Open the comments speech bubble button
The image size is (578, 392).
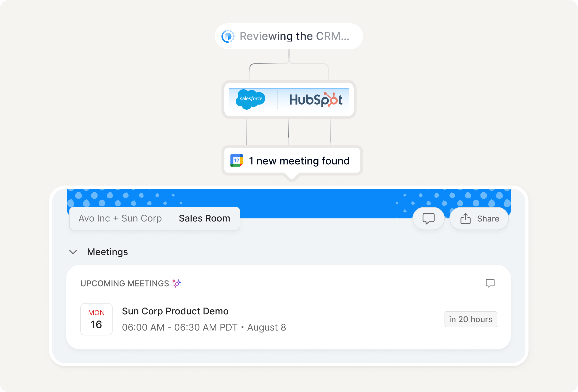428,219
